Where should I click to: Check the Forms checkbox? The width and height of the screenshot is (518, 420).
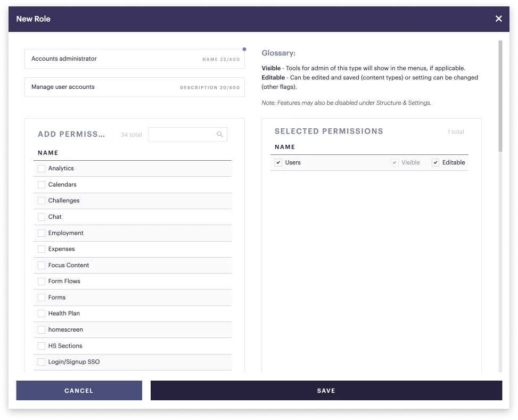[x=42, y=298]
